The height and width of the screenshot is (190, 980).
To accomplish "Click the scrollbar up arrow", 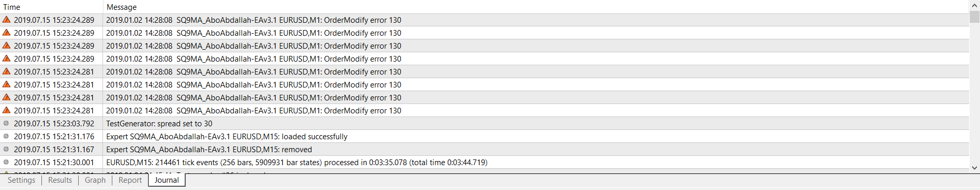I will coord(974,5).
